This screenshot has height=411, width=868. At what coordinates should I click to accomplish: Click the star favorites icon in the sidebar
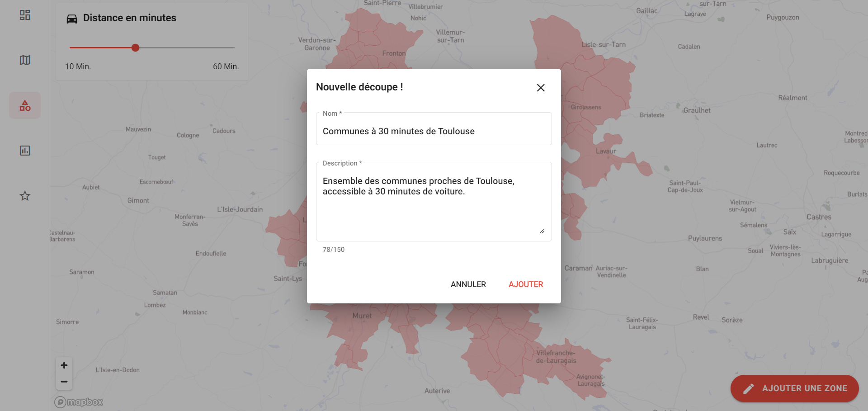25,196
